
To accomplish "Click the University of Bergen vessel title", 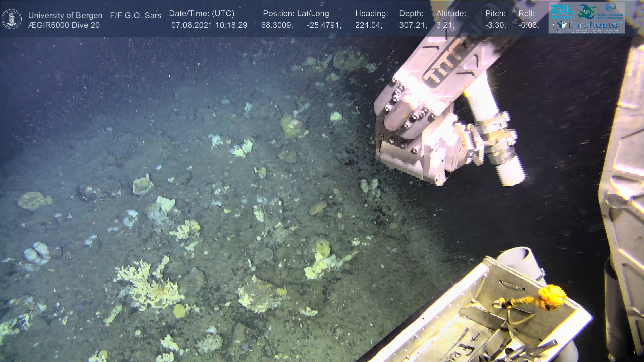I will point(95,15).
